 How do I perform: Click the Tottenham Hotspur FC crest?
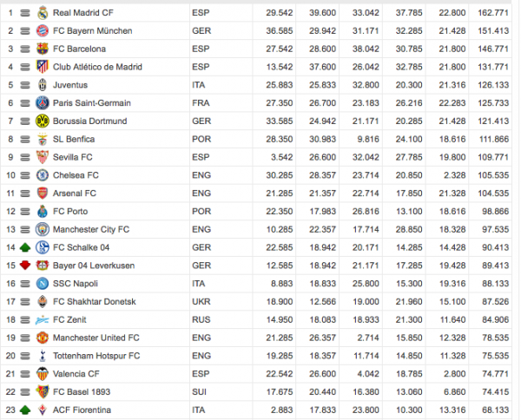pos(42,356)
